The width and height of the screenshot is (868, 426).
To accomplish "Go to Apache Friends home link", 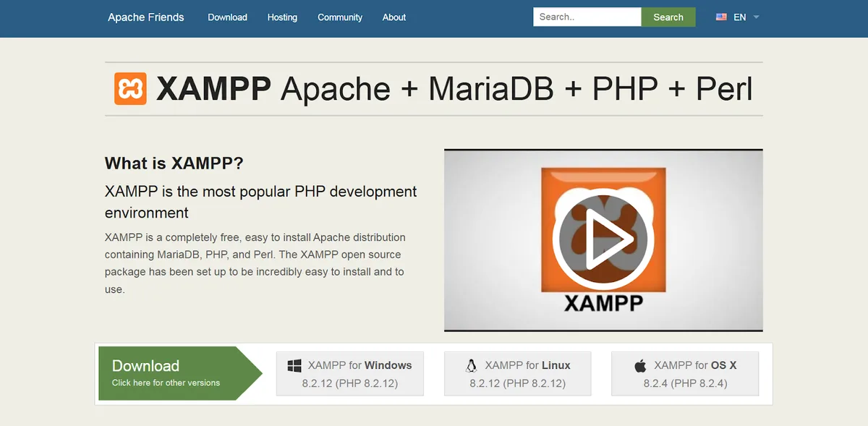I will tap(146, 17).
